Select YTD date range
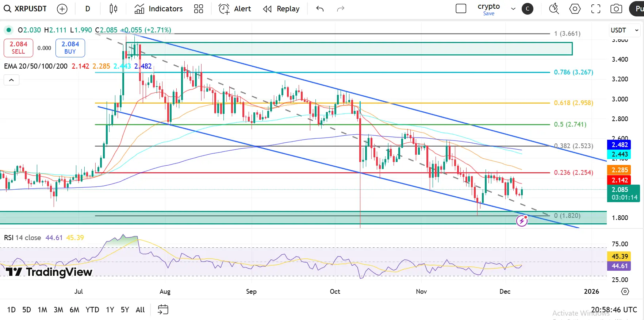This screenshot has width=644, height=320. pos(92,310)
